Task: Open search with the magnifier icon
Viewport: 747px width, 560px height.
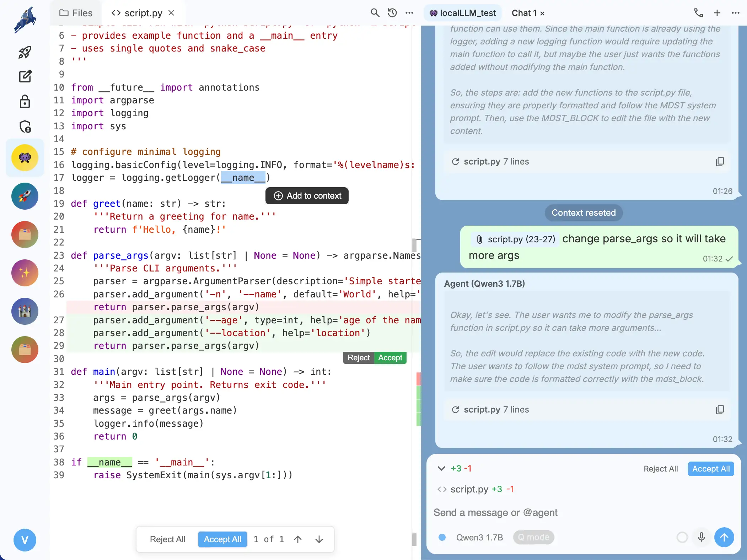Action: [x=374, y=12]
